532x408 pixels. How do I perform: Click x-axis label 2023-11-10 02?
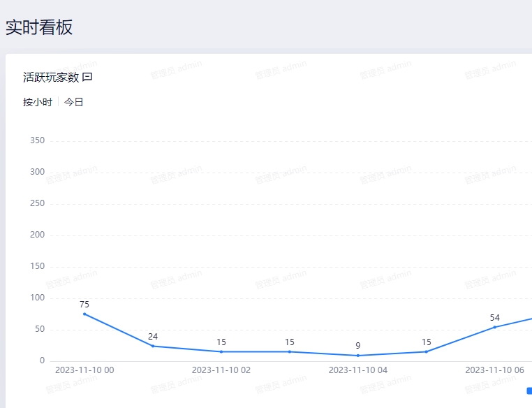click(x=221, y=370)
